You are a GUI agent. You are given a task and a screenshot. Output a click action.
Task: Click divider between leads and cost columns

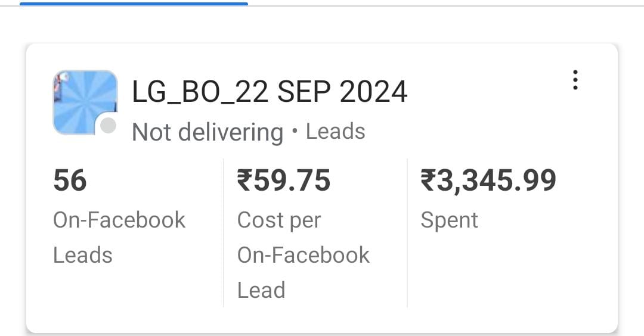click(x=224, y=232)
